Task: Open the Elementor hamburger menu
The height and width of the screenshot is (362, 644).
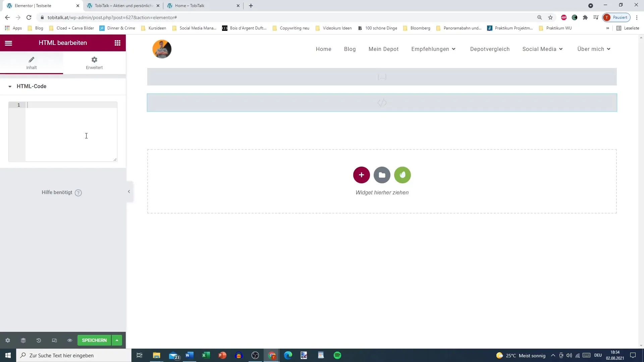Action: pos(8,43)
